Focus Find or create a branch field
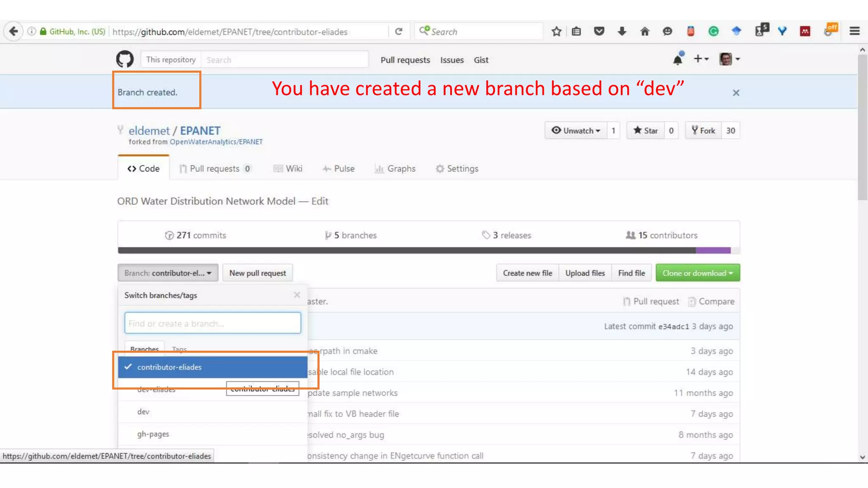This screenshot has width=868, height=488. (213, 323)
